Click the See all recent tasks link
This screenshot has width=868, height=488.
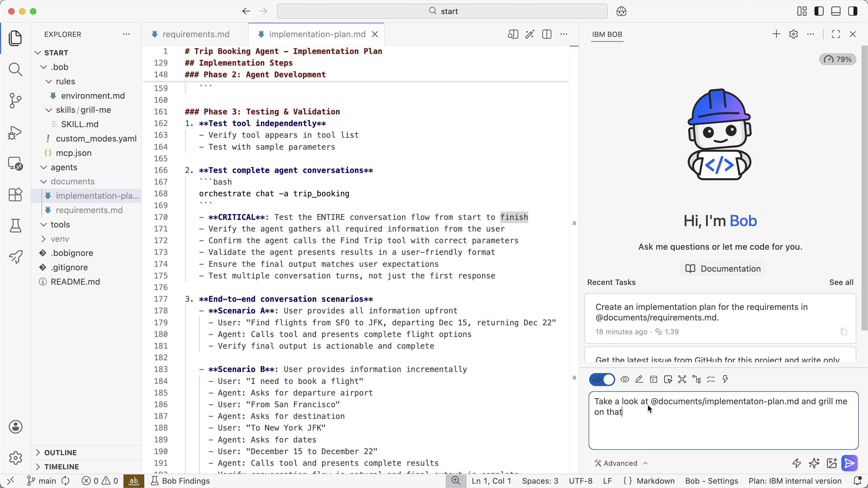pos(841,282)
